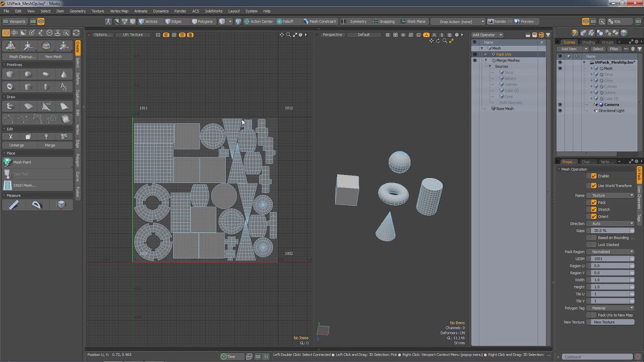Select the Capsule primitive tool
The width and height of the screenshot is (644, 362).
click(x=46, y=87)
